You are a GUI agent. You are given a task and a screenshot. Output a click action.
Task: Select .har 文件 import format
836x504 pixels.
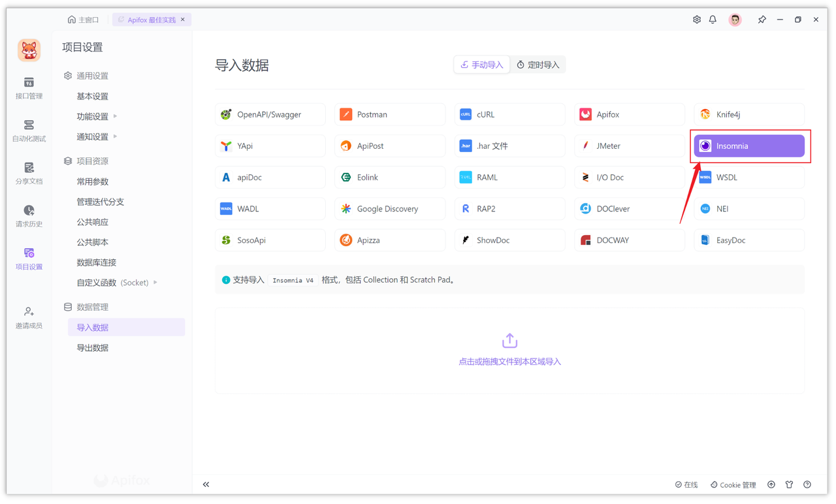[x=510, y=146]
